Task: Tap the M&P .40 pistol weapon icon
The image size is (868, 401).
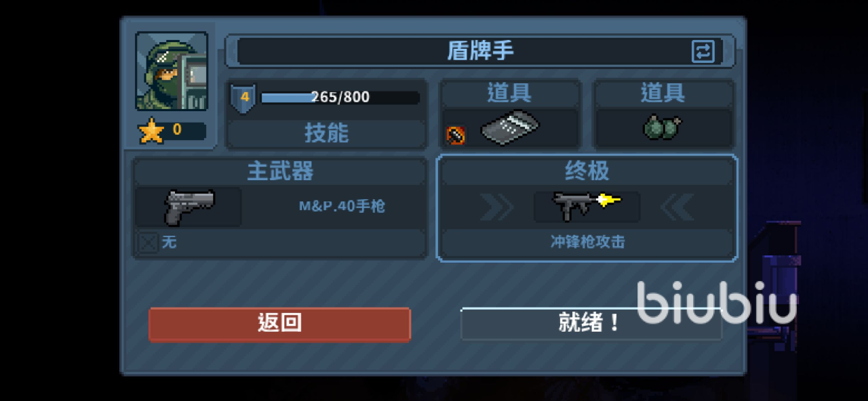Action: point(189,207)
